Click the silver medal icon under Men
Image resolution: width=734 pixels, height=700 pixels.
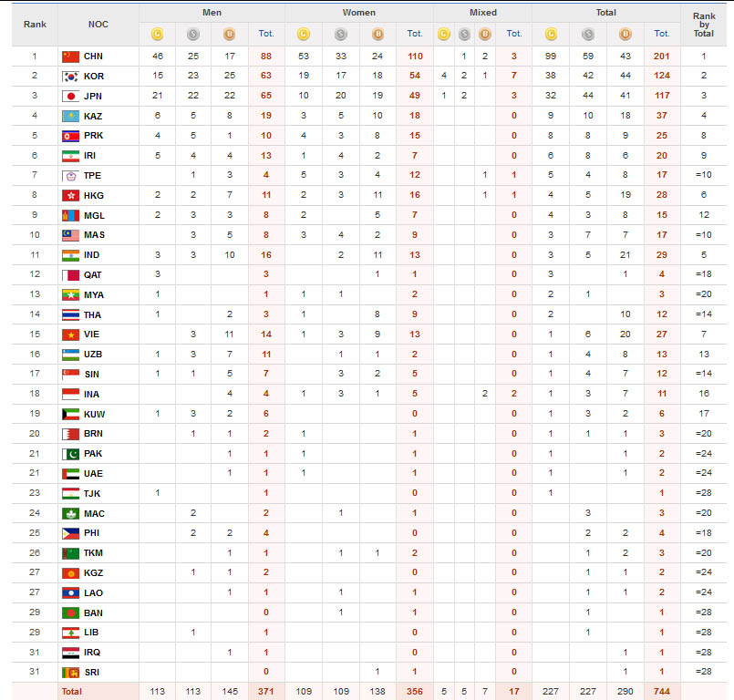[x=193, y=35]
